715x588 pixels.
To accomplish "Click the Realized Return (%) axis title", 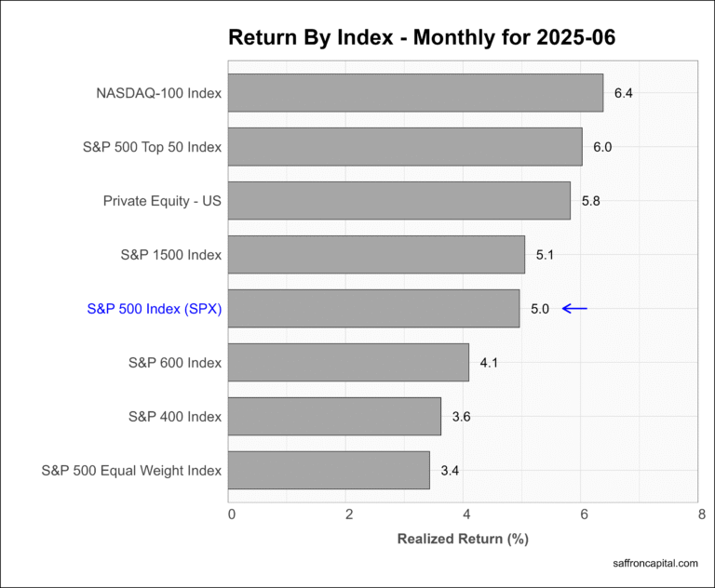I will coord(463,539).
